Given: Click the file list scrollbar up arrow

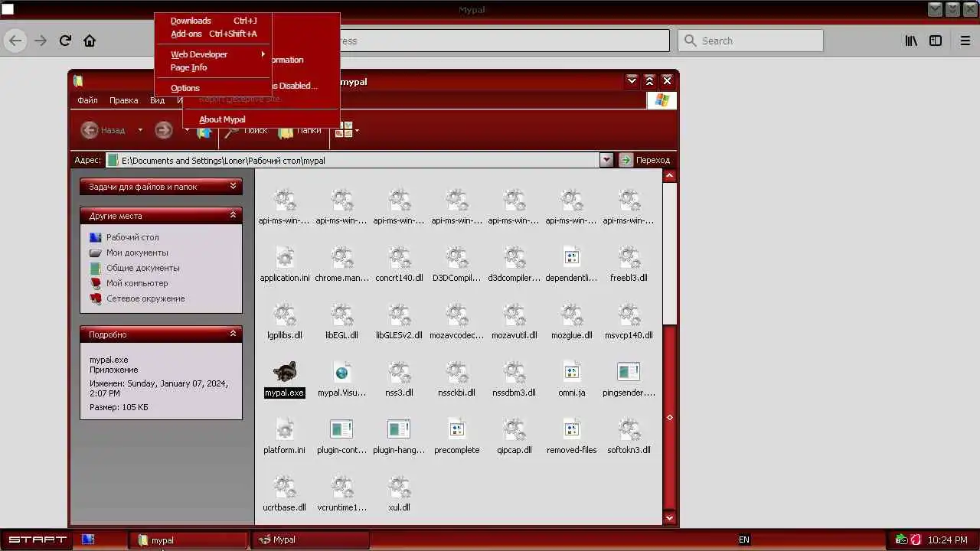Looking at the screenshot, I should click(x=670, y=176).
